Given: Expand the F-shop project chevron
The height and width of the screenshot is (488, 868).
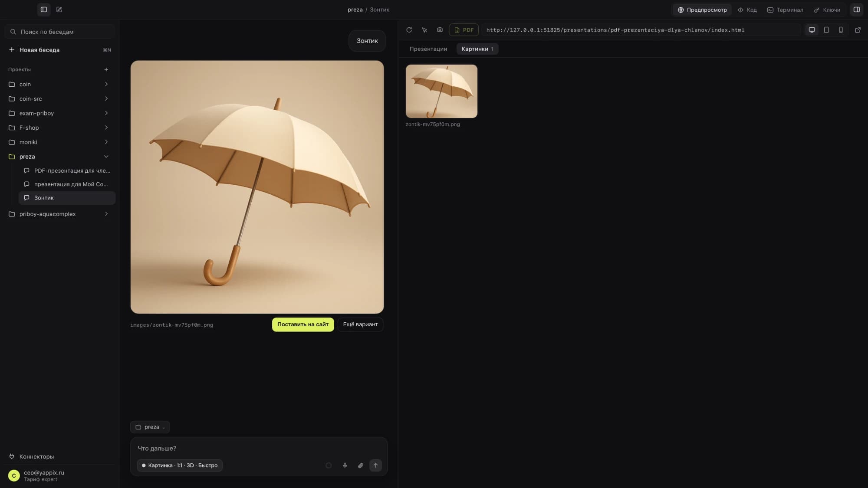Looking at the screenshot, I should coord(106,128).
